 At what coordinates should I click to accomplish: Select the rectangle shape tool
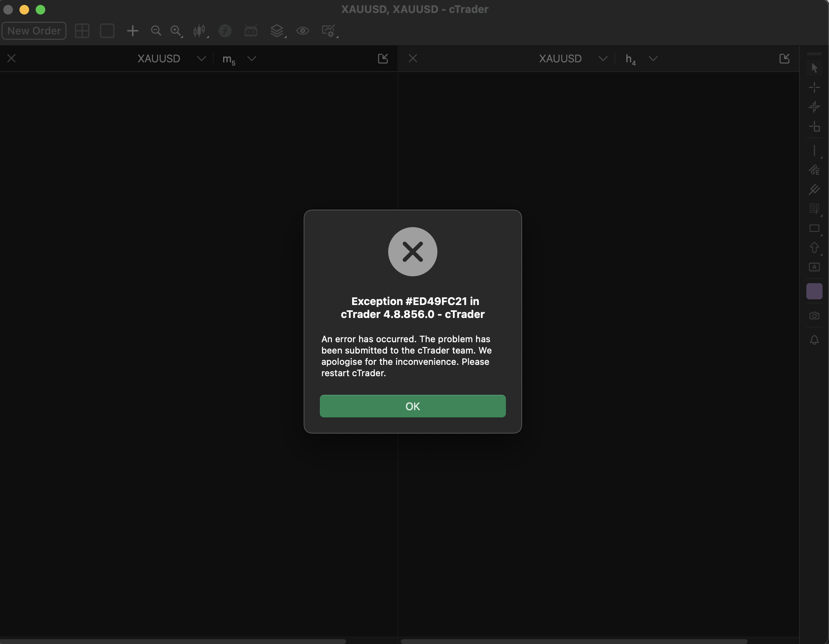pos(814,228)
